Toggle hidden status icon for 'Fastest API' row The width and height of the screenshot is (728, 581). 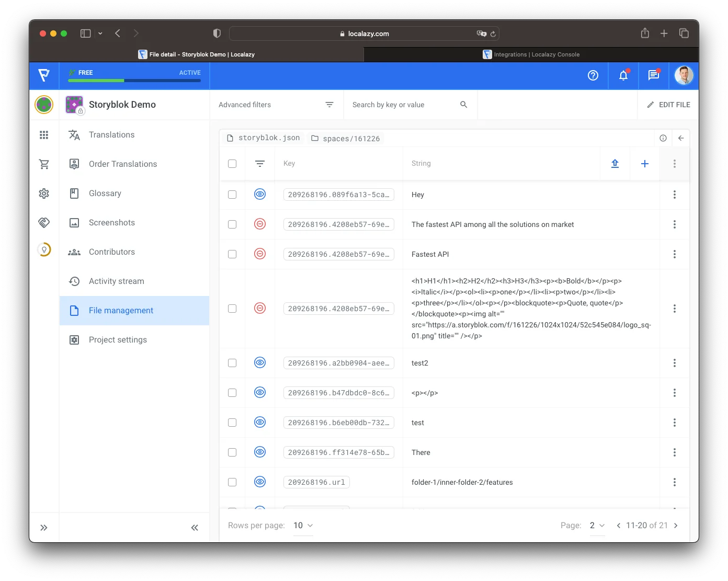(260, 254)
